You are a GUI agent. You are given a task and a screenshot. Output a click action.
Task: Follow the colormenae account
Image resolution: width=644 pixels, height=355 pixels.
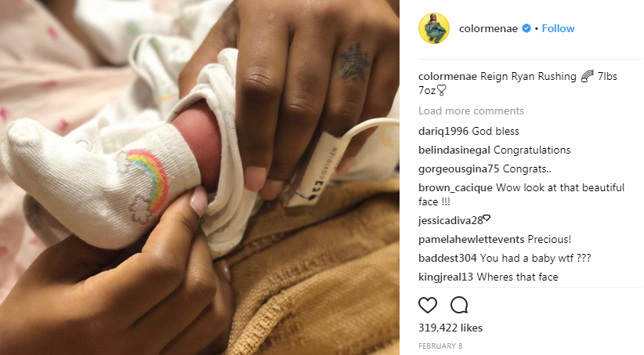[558, 28]
